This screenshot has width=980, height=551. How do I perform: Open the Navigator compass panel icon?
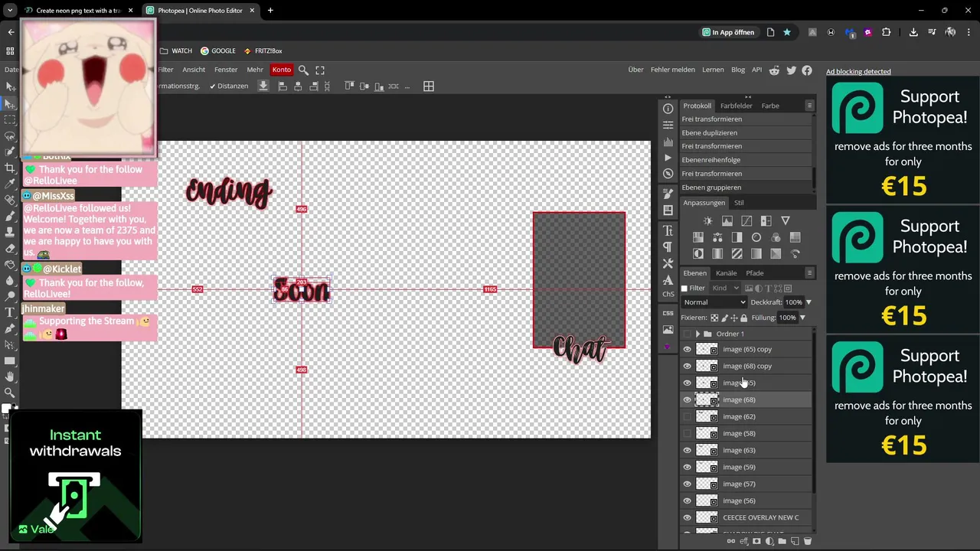668,174
